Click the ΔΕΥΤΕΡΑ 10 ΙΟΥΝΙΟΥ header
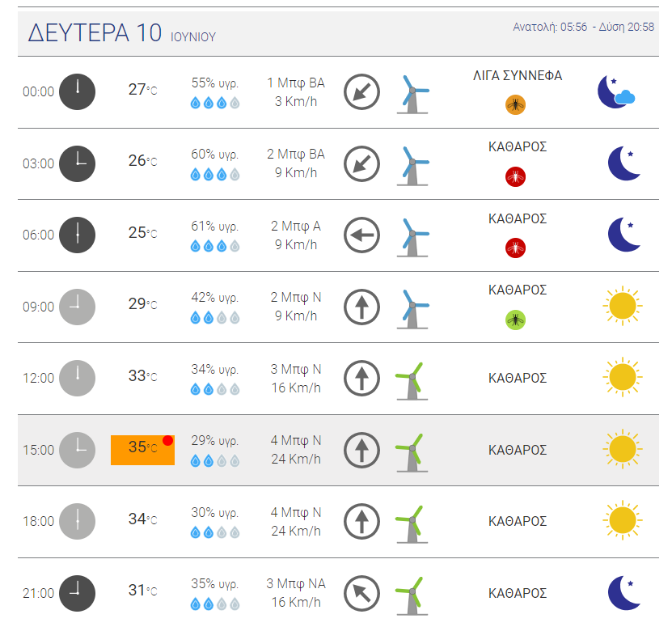The image size is (672, 627). [x=122, y=34]
